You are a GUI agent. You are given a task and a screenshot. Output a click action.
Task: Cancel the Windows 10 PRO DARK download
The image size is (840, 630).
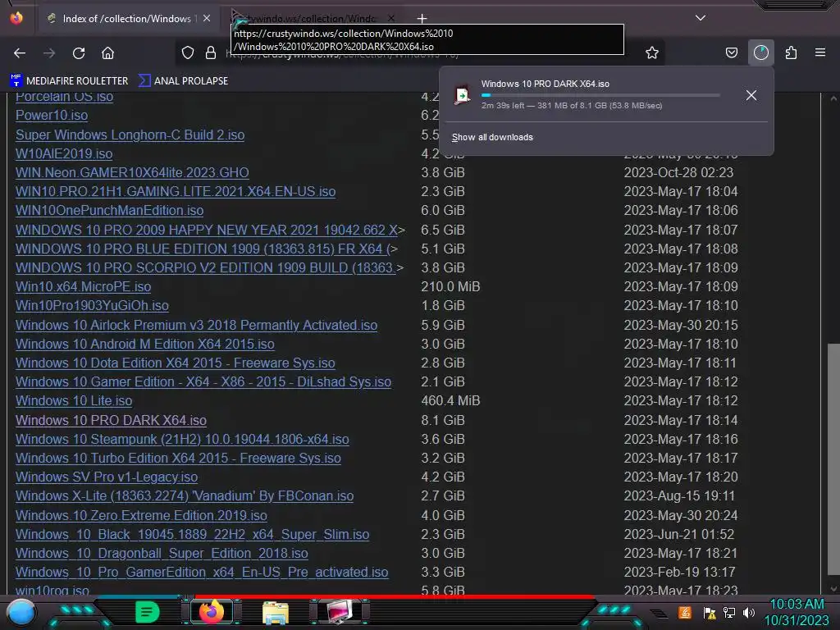[x=751, y=95]
